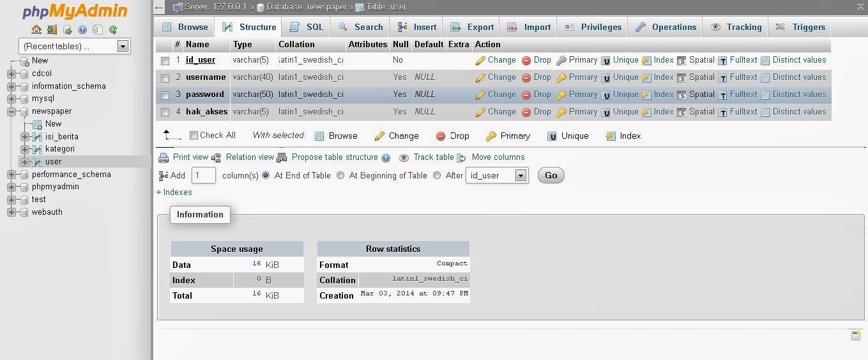Tick checkbox for username row
The height and width of the screenshot is (360, 868).
click(x=165, y=78)
